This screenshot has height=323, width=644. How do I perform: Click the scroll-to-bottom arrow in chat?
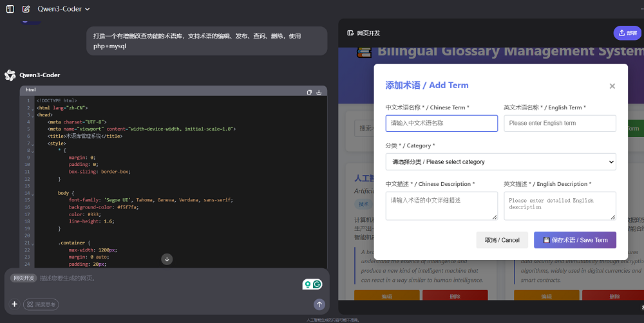point(167,259)
